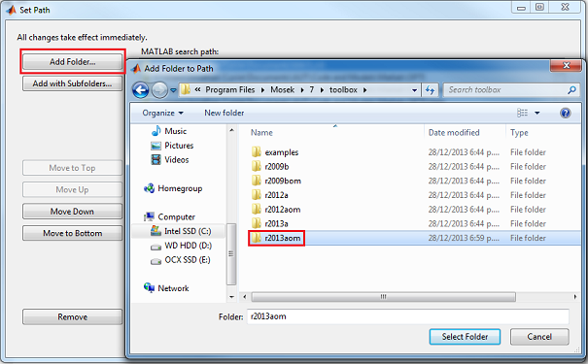Open recent locations dropdown beside nav arrows
Viewport: 588px width, 364px height.
173,90
